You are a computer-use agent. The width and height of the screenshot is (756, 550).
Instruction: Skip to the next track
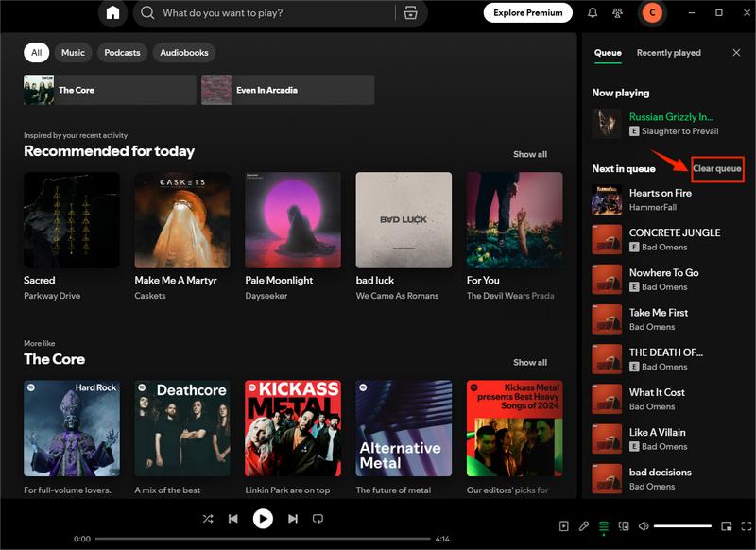coord(293,519)
